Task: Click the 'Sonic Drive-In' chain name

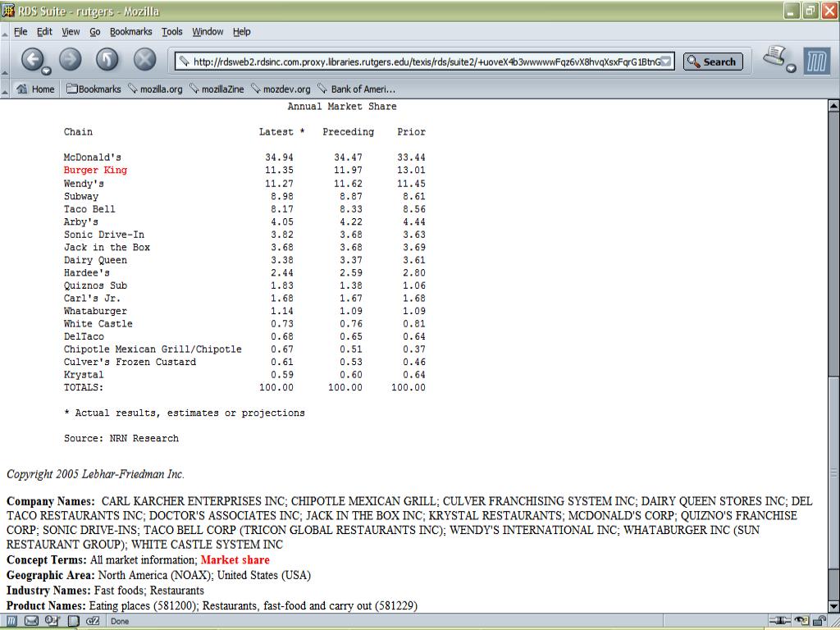Action: coord(104,235)
